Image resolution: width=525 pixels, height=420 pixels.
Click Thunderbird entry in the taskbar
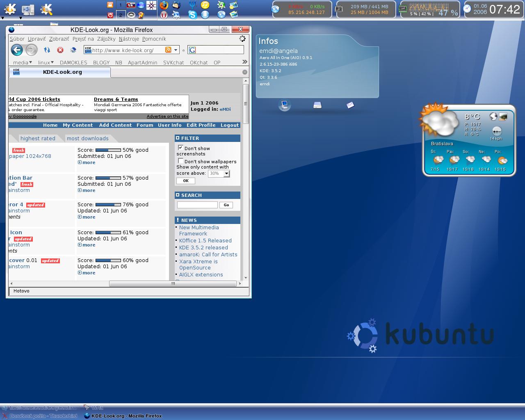pos(40,416)
